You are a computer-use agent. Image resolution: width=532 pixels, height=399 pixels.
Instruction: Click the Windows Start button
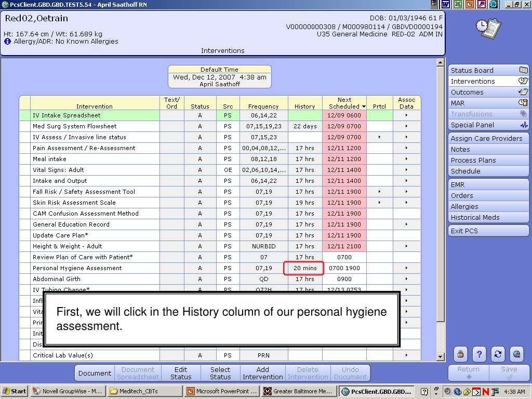click(14, 391)
